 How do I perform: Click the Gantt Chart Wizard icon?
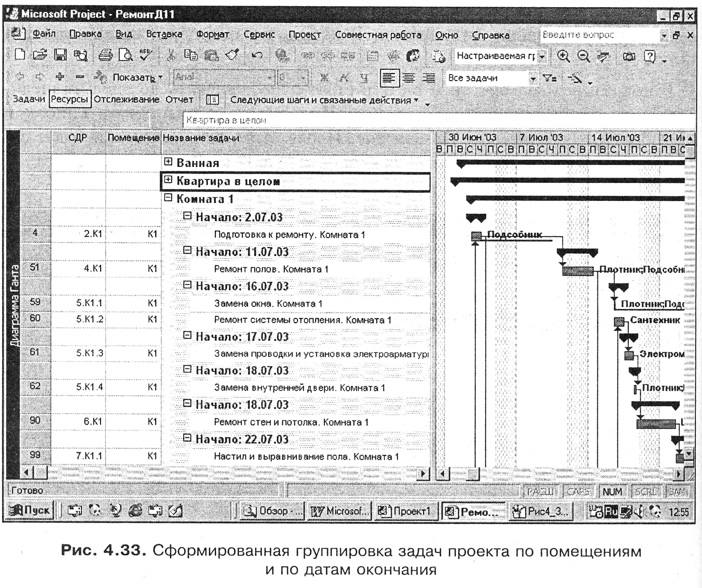(575, 79)
